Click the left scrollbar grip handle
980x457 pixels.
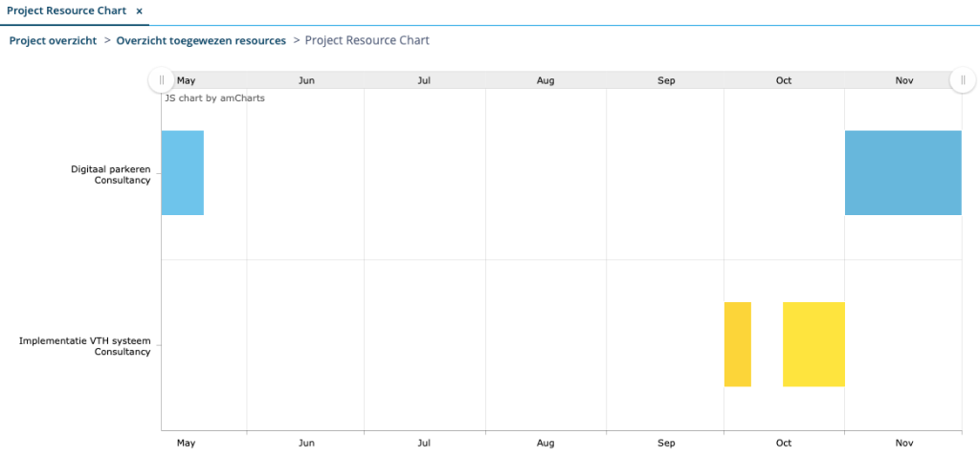point(161,80)
